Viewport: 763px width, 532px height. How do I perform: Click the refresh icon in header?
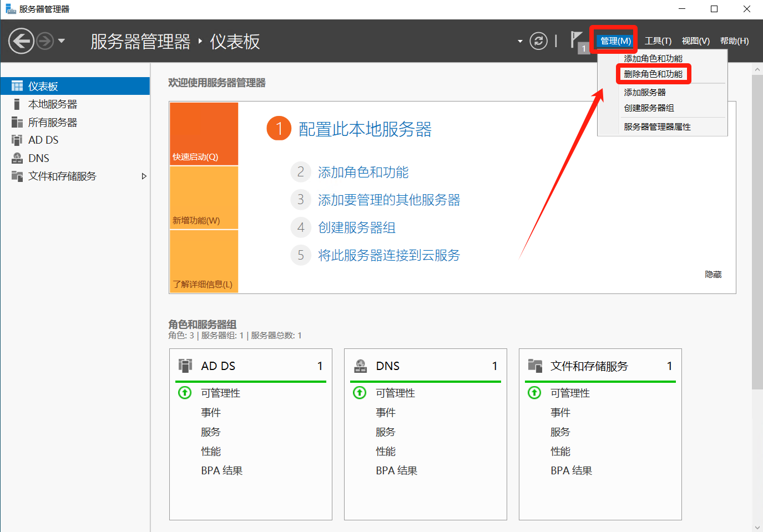538,41
